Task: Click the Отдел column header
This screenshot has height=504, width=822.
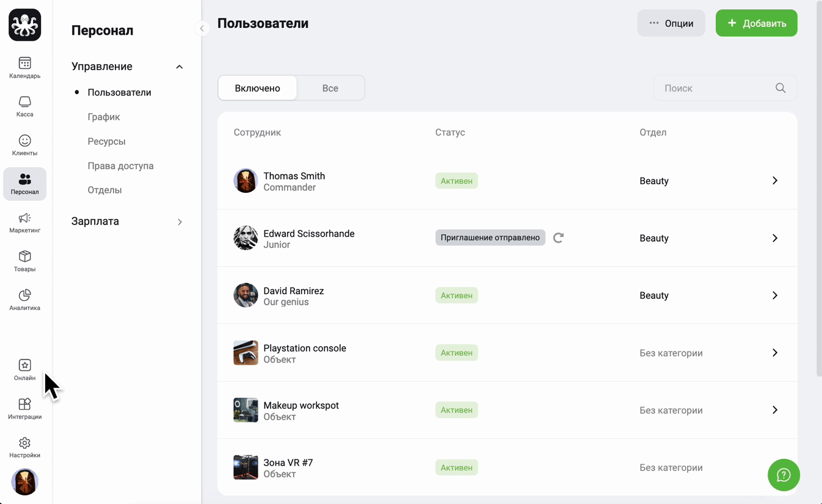Action: (x=653, y=132)
